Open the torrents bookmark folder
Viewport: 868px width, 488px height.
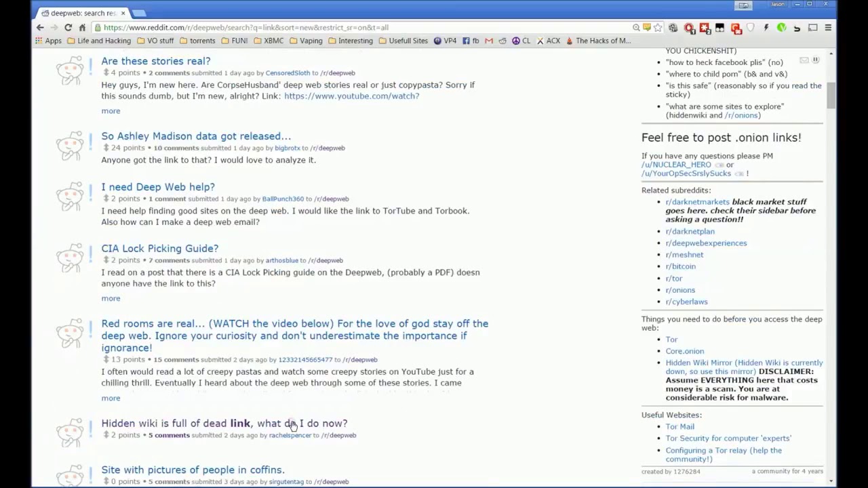pyautogui.click(x=197, y=41)
